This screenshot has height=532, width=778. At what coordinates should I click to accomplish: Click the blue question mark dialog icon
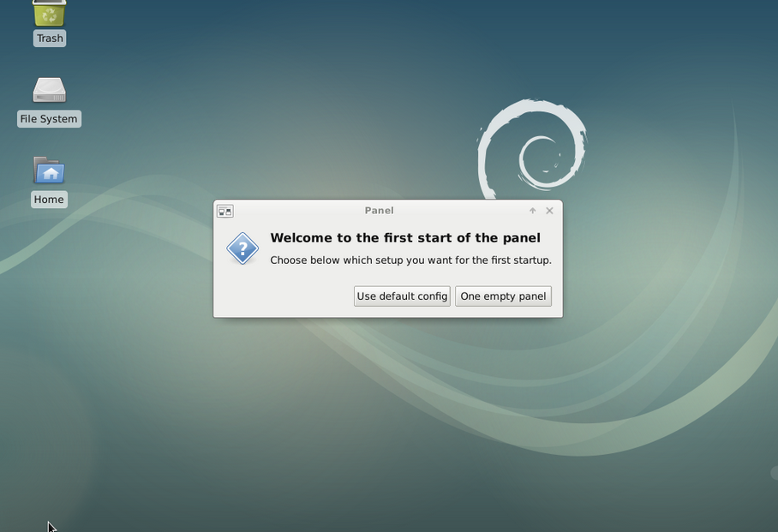(242, 249)
